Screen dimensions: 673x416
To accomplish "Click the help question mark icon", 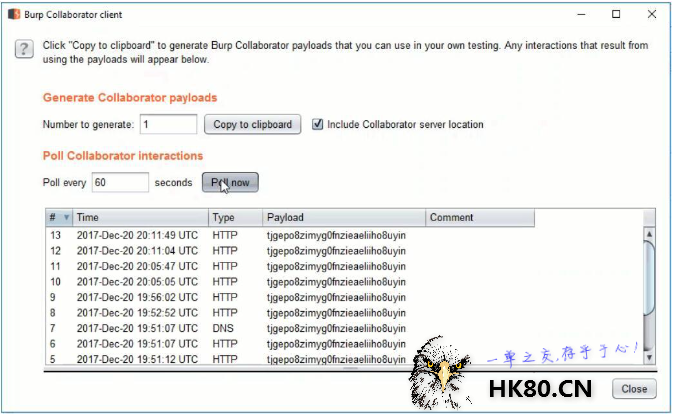I will [x=24, y=49].
